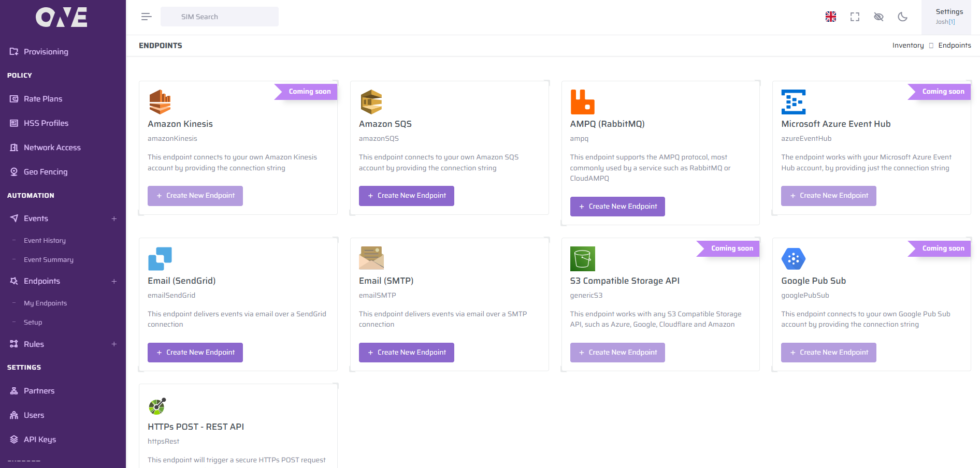Click the API Keys layers icon
The width and height of the screenshot is (980, 468).
coord(14,440)
